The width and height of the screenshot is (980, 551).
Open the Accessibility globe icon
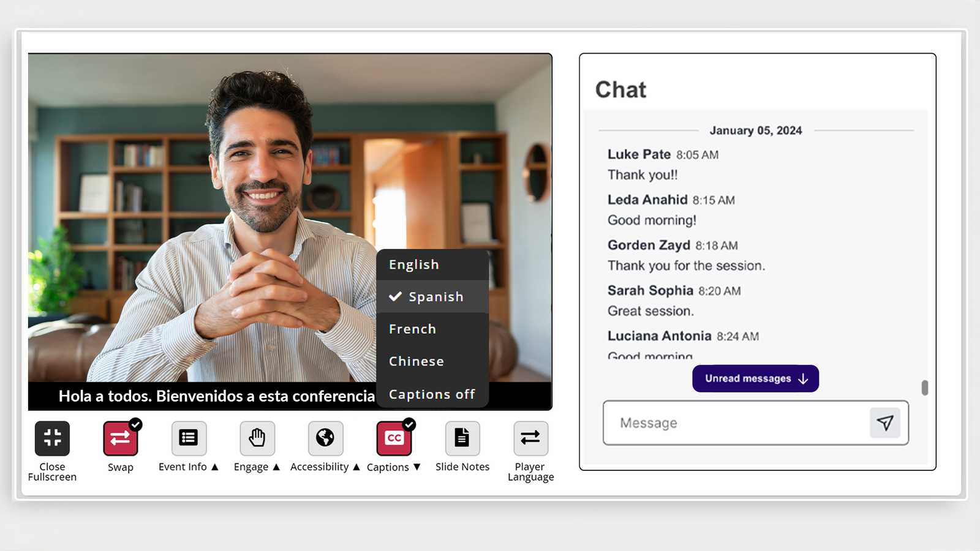pos(325,438)
